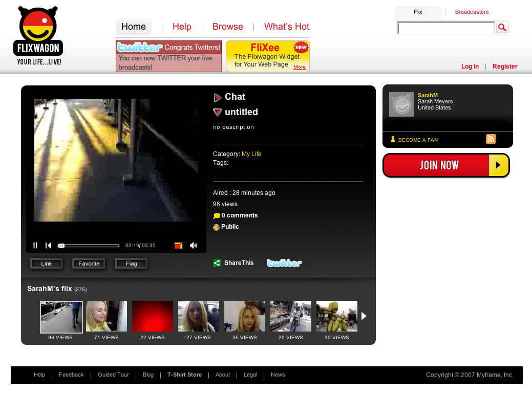Click the main video display area
The width and height of the screenshot is (532, 396).
[116, 160]
